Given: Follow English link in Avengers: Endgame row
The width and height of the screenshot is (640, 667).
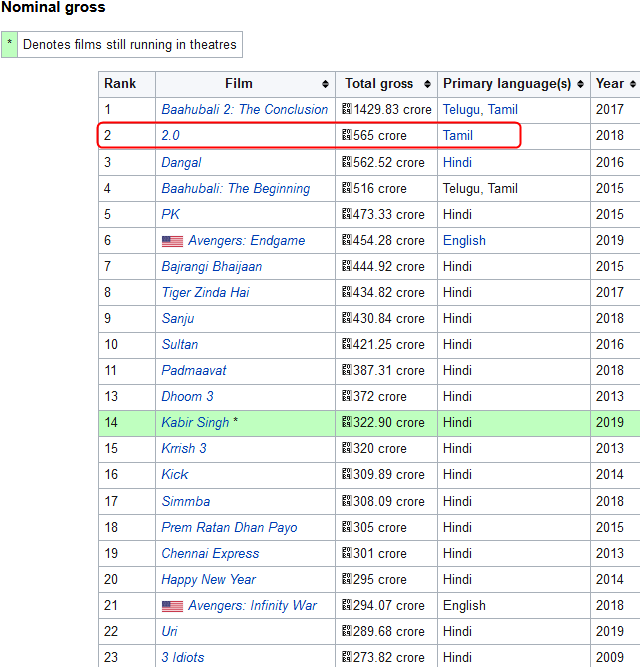Looking at the screenshot, I should coord(464,241).
